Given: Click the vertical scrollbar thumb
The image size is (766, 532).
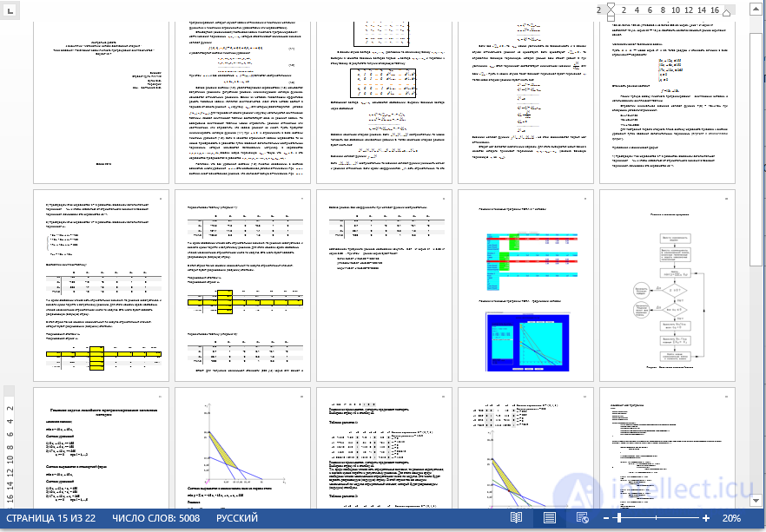Looking at the screenshot, I should (756, 150).
